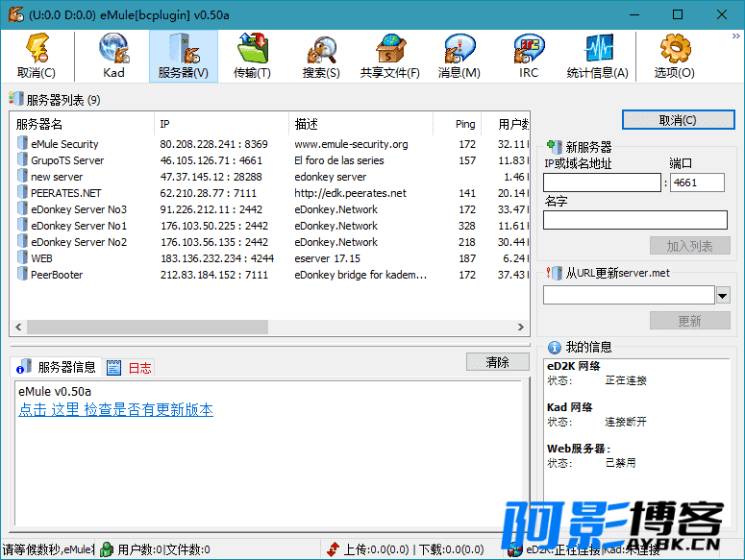Sort the list by Ping column header

tap(465, 124)
